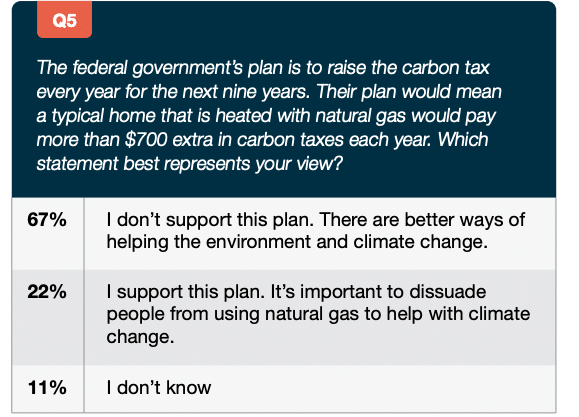Click the line "helping the environment and climate change."
Viewport: 579px width, 417px height.
click(x=297, y=242)
